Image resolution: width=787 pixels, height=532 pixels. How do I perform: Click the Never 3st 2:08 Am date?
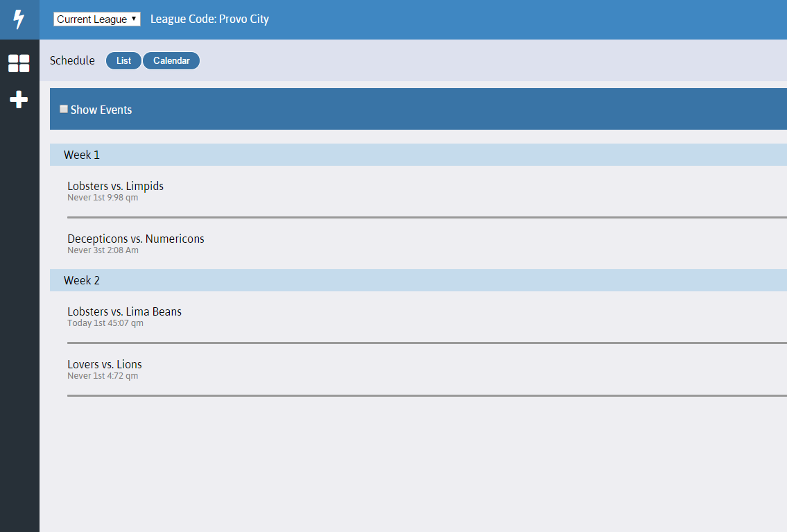[103, 250]
